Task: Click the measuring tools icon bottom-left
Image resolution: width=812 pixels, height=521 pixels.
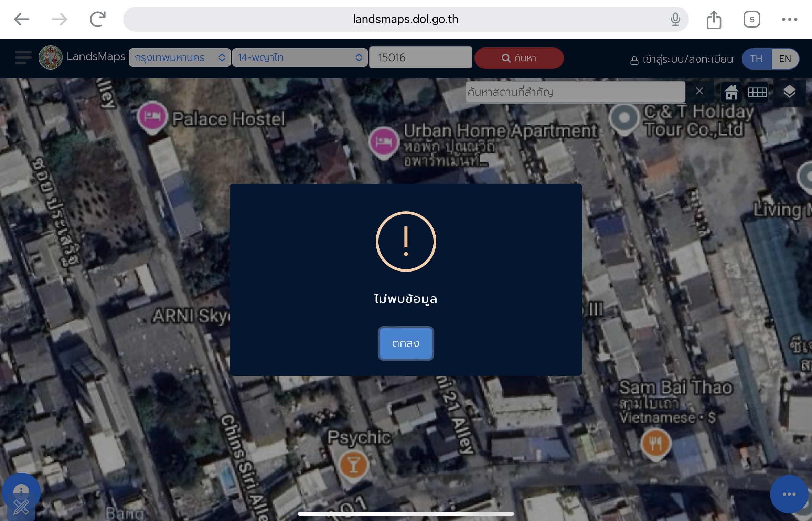Action: (21, 507)
